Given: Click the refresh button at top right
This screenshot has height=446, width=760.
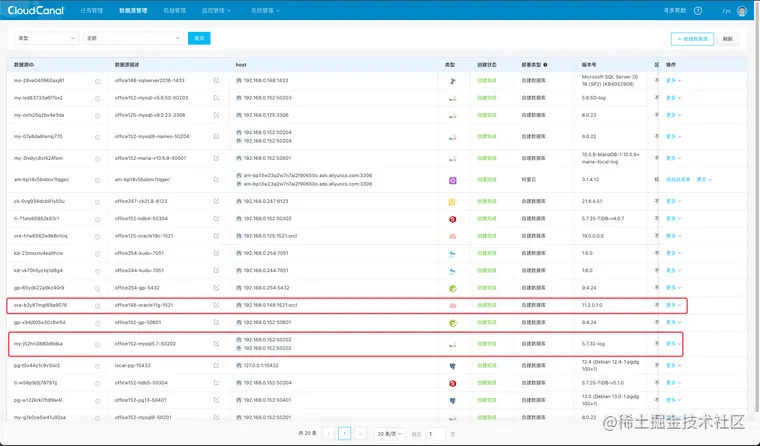Looking at the screenshot, I should [728, 39].
